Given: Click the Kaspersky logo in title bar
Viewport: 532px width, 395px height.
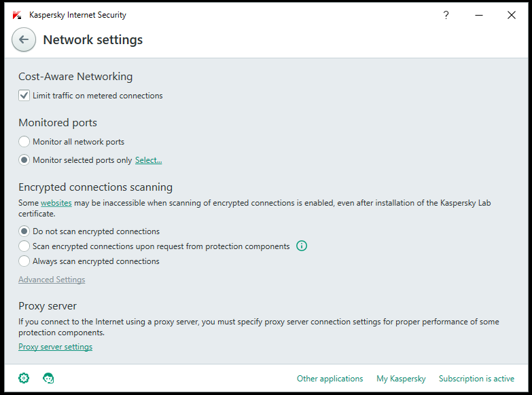Looking at the screenshot, I should point(17,15).
